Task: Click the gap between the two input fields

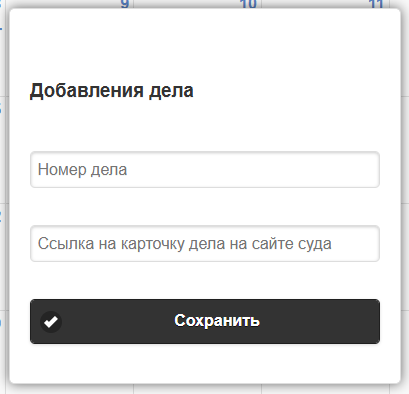Action: click(205, 207)
